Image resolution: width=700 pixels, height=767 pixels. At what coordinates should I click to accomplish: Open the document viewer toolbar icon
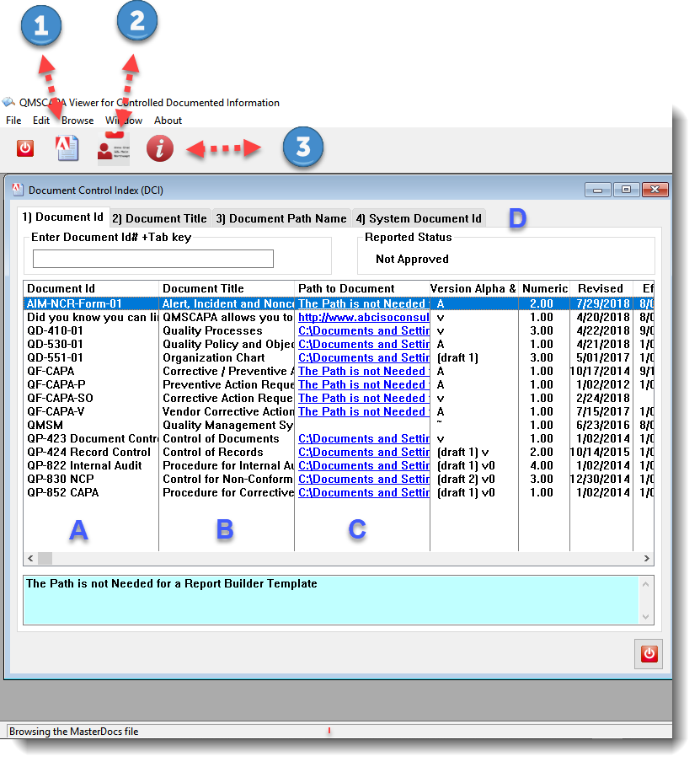[67, 147]
